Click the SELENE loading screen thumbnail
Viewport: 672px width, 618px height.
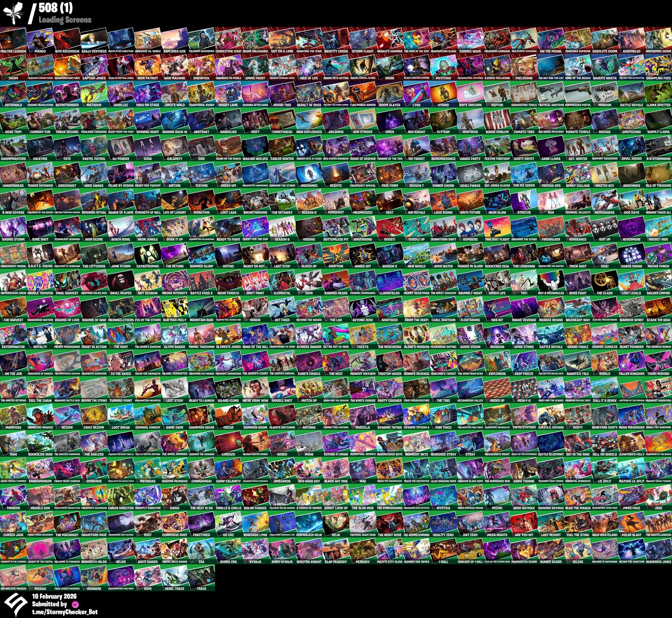[x=578, y=550]
